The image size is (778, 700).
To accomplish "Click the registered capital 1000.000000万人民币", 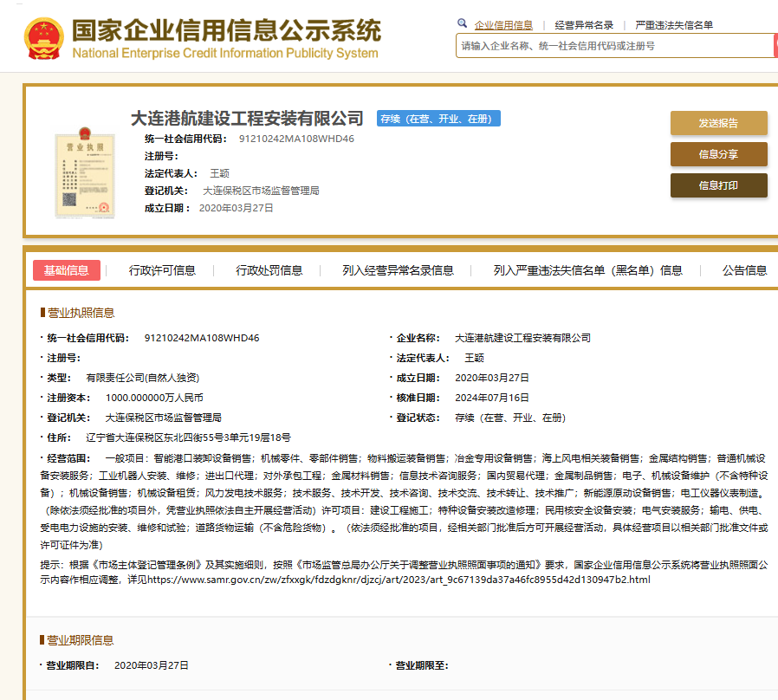I will pyautogui.click(x=154, y=398).
